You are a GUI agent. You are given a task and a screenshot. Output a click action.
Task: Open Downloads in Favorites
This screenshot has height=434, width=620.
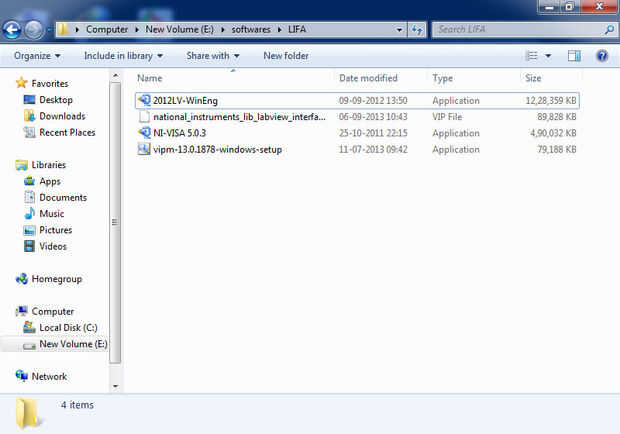62,116
